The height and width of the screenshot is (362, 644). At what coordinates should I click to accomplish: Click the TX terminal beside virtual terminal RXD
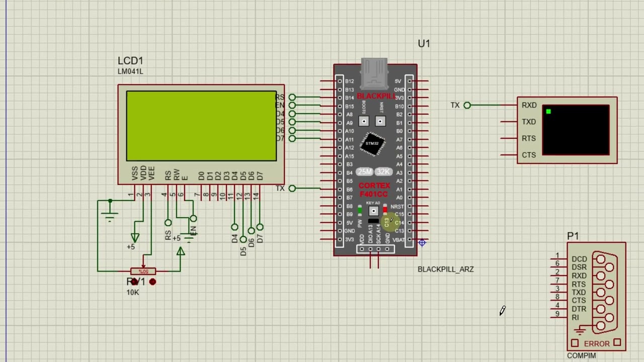(467, 105)
